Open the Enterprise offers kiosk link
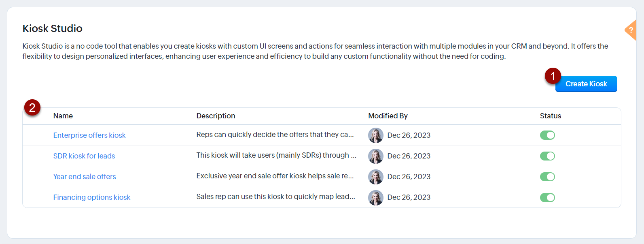The image size is (644, 244). [x=89, y=135]
